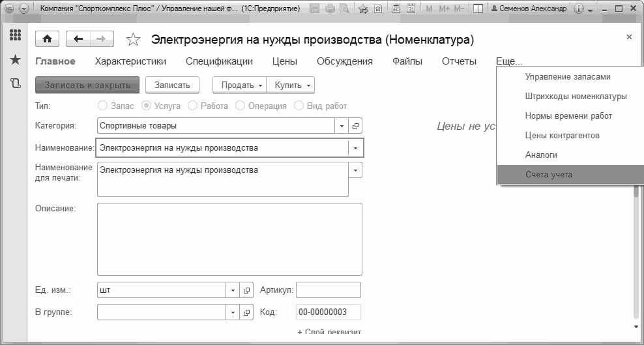Select Аналоги menu entry

tap(570, 155)
